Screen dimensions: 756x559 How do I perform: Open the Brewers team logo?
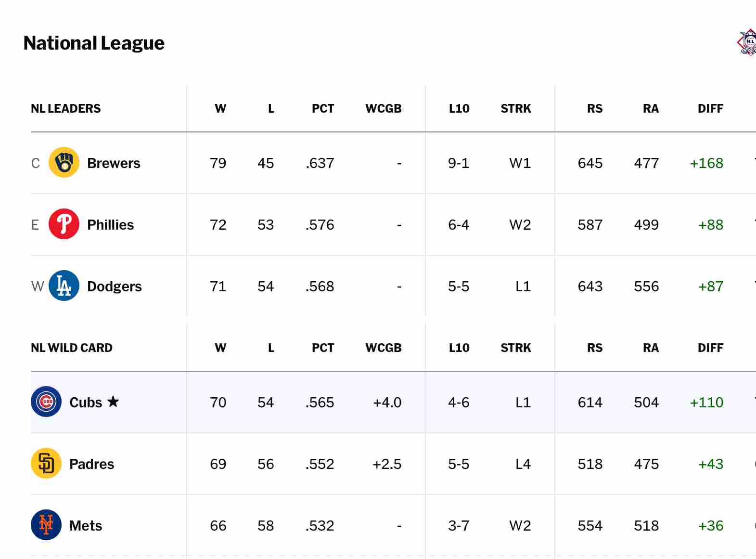pos(64,162)
